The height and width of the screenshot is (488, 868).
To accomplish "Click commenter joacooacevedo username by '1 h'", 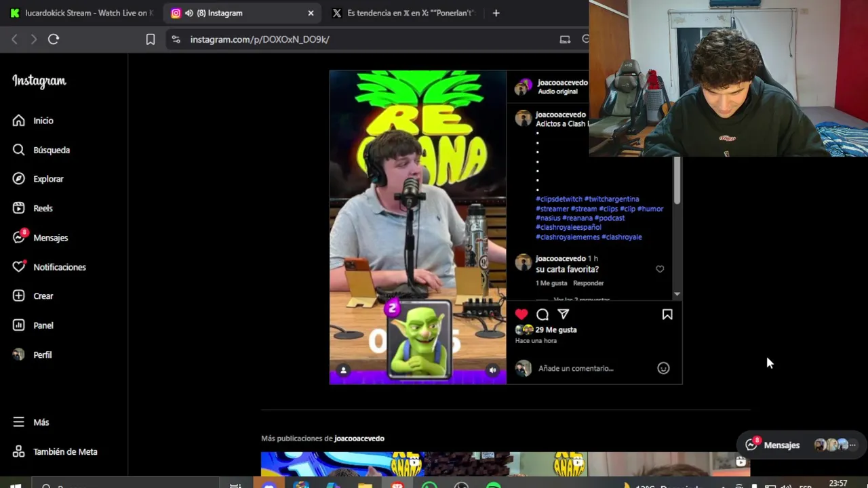I will point(561,258).
